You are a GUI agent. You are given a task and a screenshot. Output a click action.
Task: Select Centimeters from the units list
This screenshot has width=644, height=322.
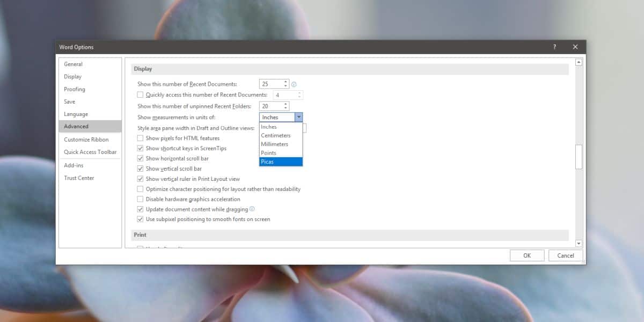(275, 135)
